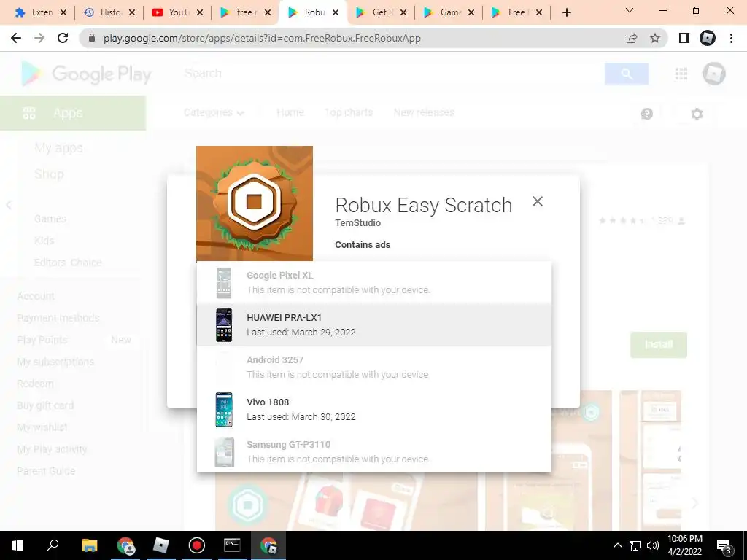Reload the current page
Image resolution: width=747 pixels, height=560 pixels.
[63, 38]
